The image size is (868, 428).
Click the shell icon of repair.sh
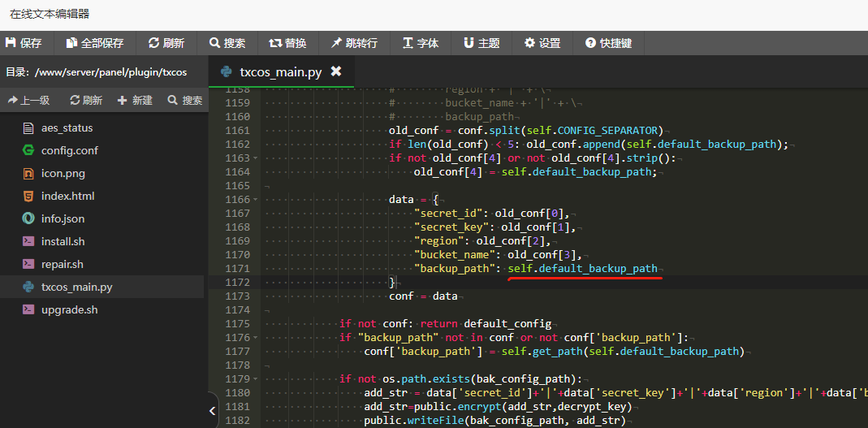coord(28,264)
